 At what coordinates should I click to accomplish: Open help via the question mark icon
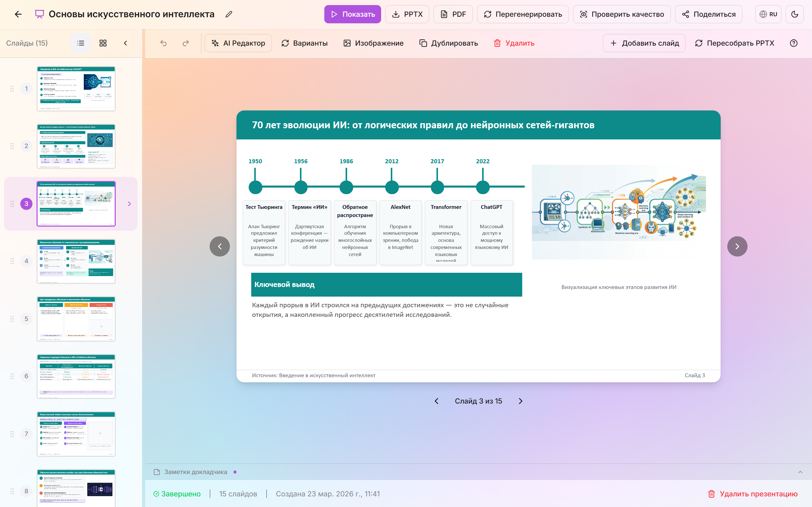(794, 43)
